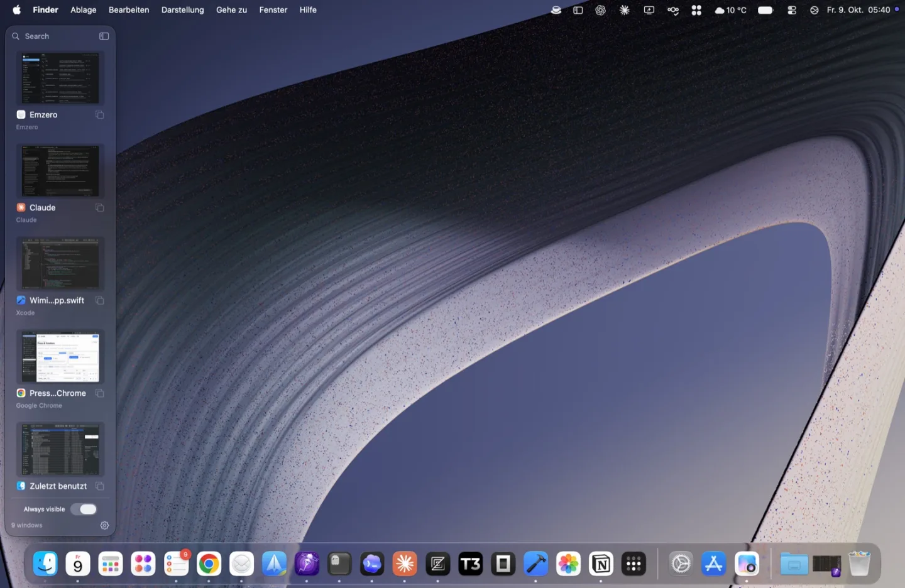Toggle the sidebar layout icon next to Search

click(x=104, y=36)
